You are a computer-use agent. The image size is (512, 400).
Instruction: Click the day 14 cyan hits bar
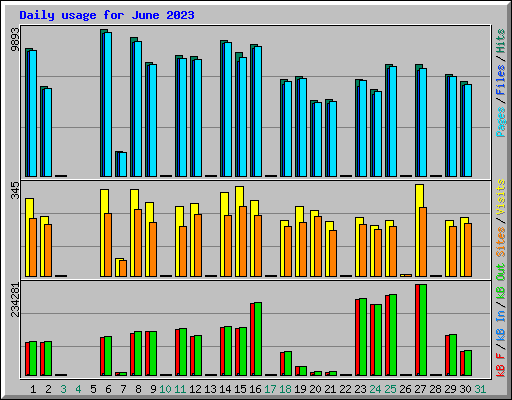pos(228,109)
